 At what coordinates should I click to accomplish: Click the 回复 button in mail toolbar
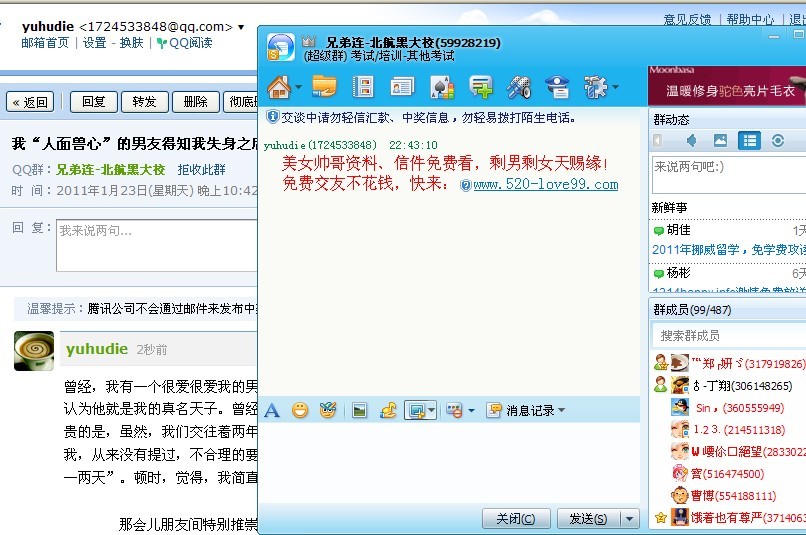pyautogui.click(x=94, y=102)
